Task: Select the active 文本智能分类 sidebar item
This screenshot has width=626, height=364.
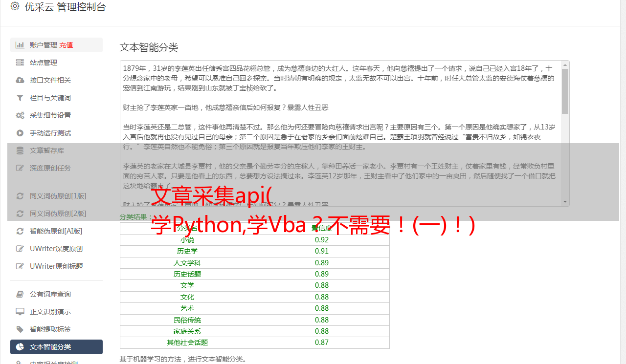Action: pos(56,347)
